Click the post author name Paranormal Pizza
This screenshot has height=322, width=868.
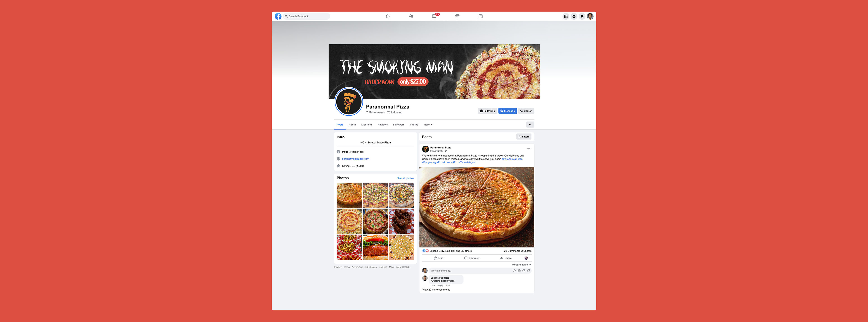point(440,148)
